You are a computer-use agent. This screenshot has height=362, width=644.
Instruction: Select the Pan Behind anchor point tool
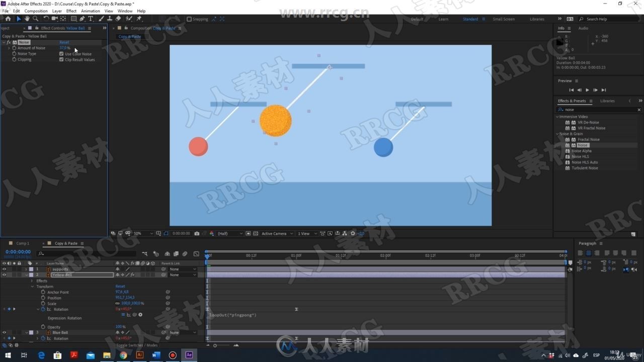pyautogui.click(x=63, y=19)
